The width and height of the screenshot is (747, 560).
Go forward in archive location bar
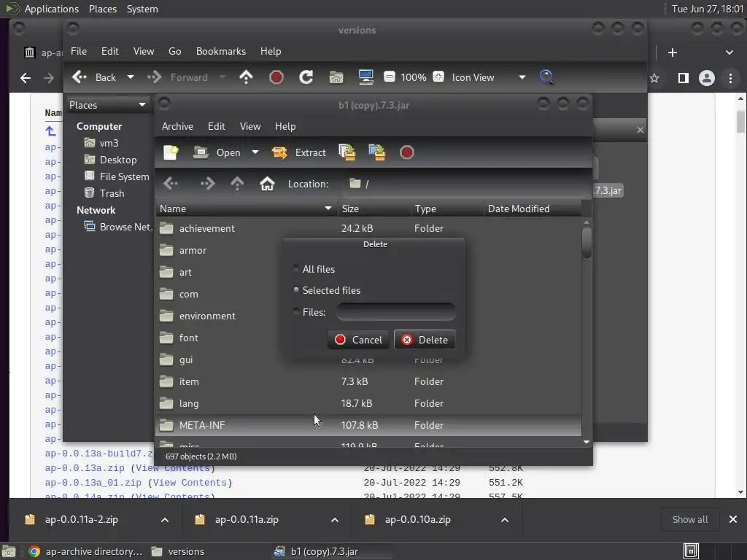coord(207,183)
